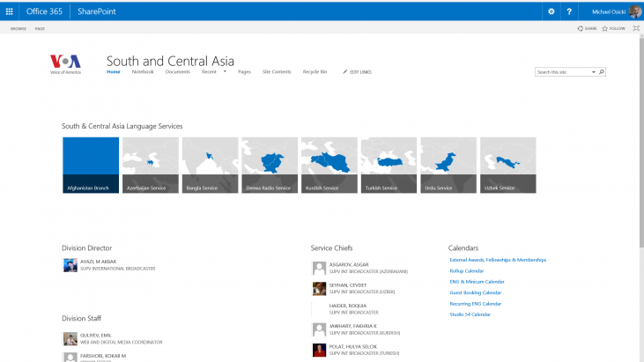Click ASGAROV, ASGAR's placeholder avatar
The height and width of the screenshot is (362, 644).
tap(319, 268)
